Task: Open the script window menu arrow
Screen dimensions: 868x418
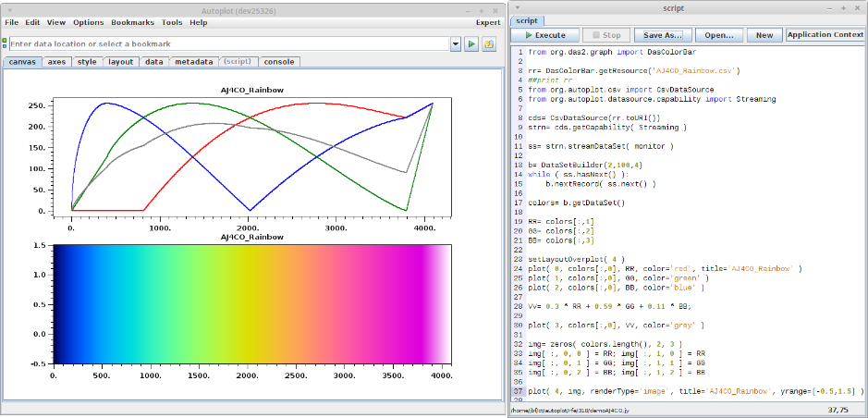Action: click(516, 6)
